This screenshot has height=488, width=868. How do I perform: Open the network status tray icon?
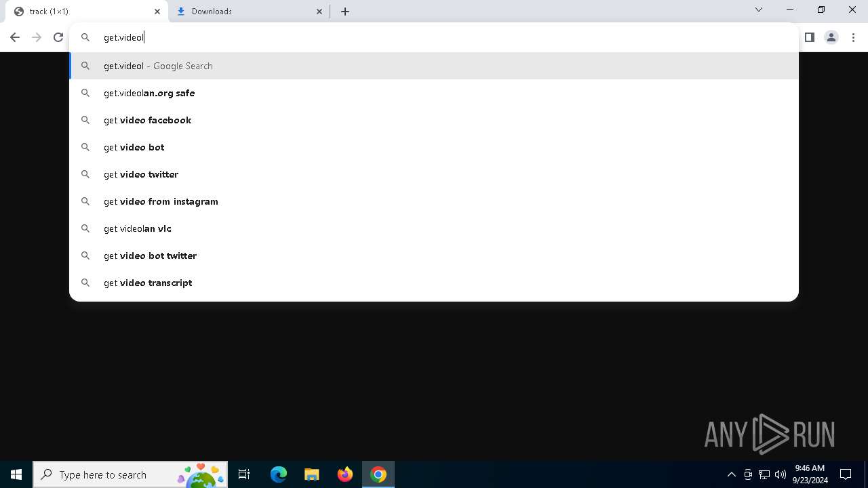(764, 474)
